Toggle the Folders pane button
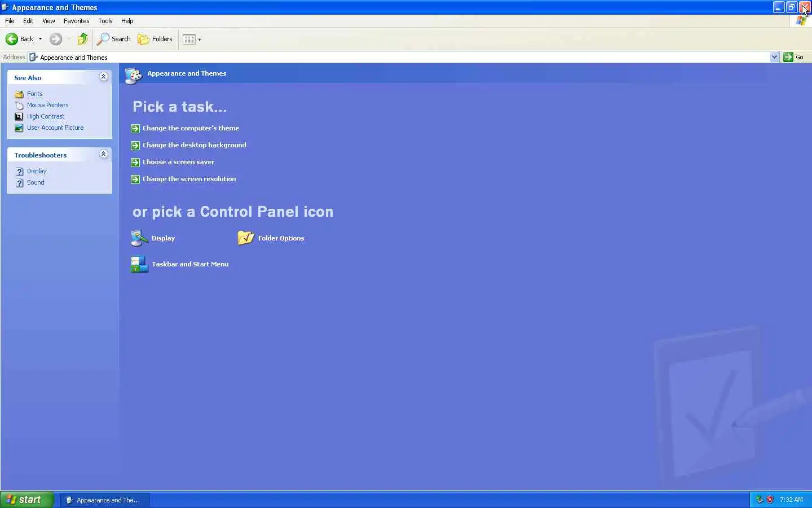 coord(155,39)
